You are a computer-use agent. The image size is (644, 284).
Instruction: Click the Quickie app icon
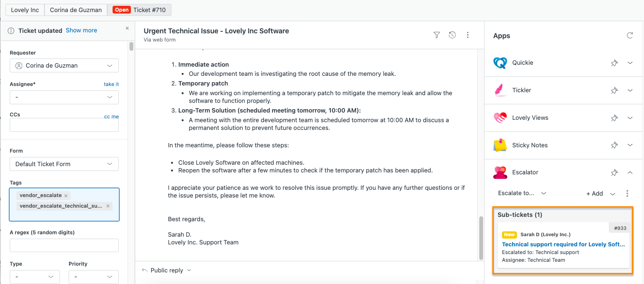pyautogui.click(x=500, y=63)
